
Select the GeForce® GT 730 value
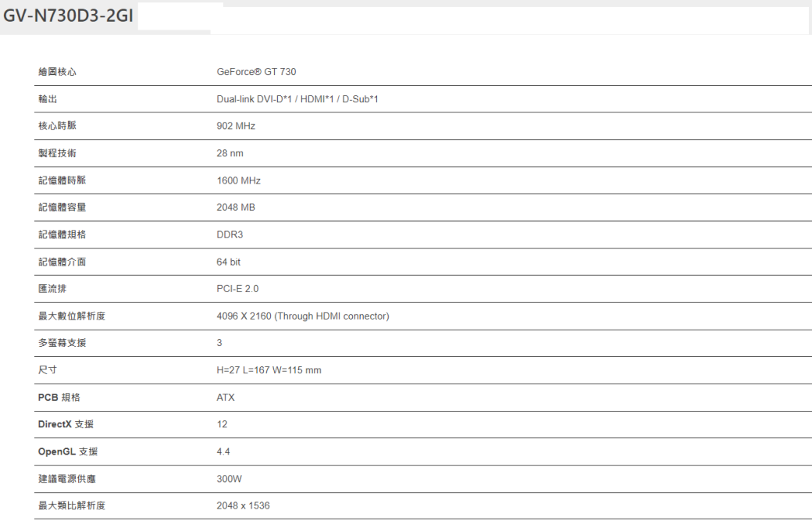[256, 72]
